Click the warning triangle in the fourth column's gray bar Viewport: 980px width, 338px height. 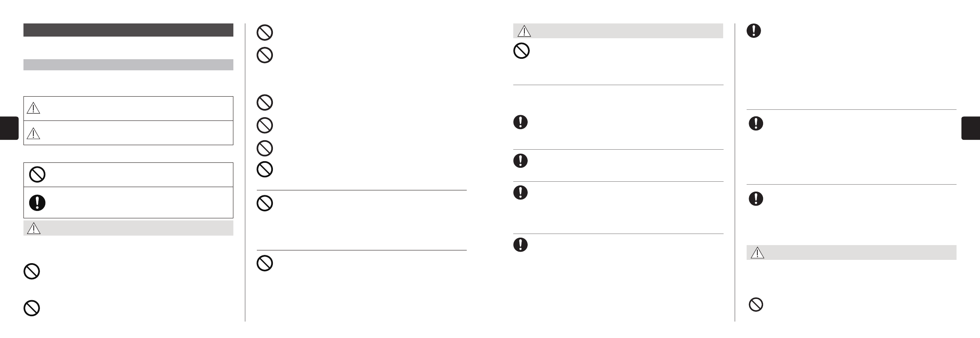coord(757,252)
